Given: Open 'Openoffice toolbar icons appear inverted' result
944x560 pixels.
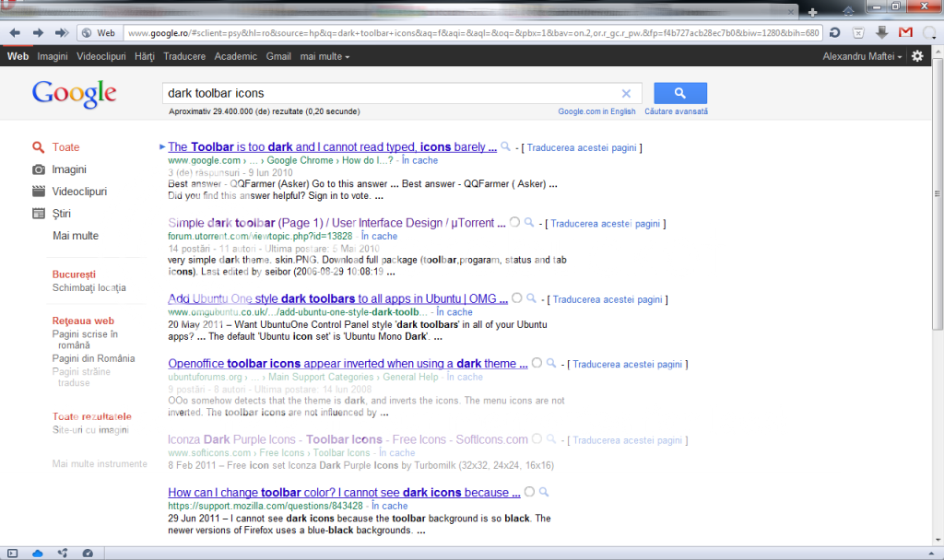Looking at the screenshot, I should [348, 364].
